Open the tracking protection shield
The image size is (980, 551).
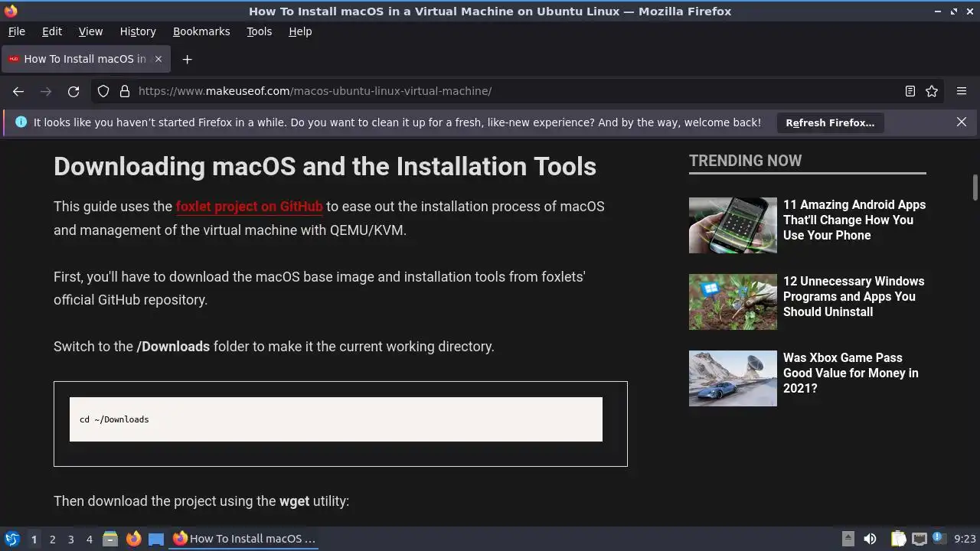click(x=103, y=91)
